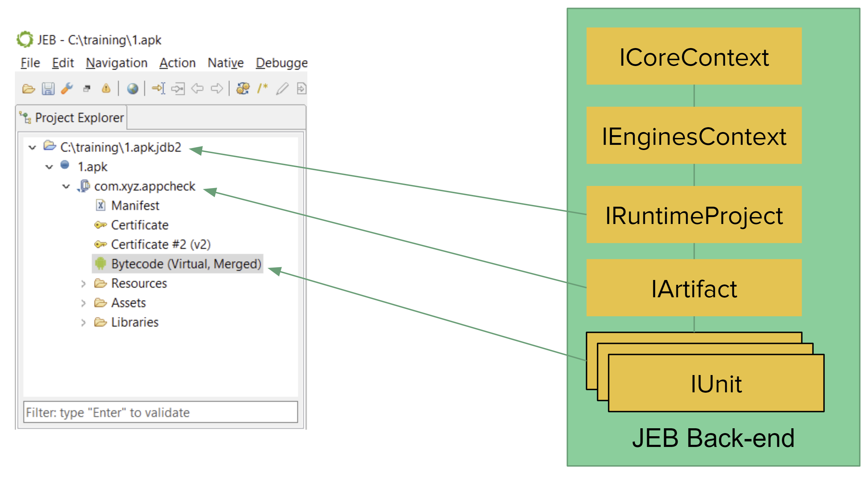
Task: Click the IRuntimeProject box in the diagram
Action: [694, 215]
